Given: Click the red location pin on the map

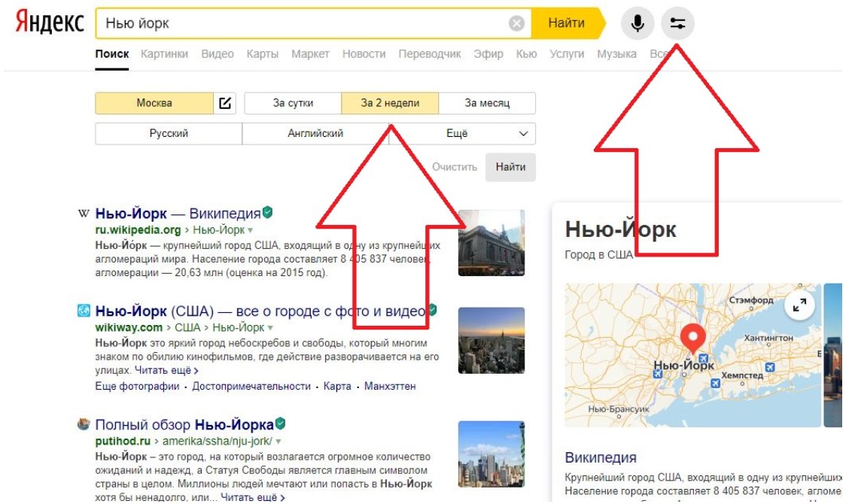Looking at the screenshot, I should (x=692, y=339).
